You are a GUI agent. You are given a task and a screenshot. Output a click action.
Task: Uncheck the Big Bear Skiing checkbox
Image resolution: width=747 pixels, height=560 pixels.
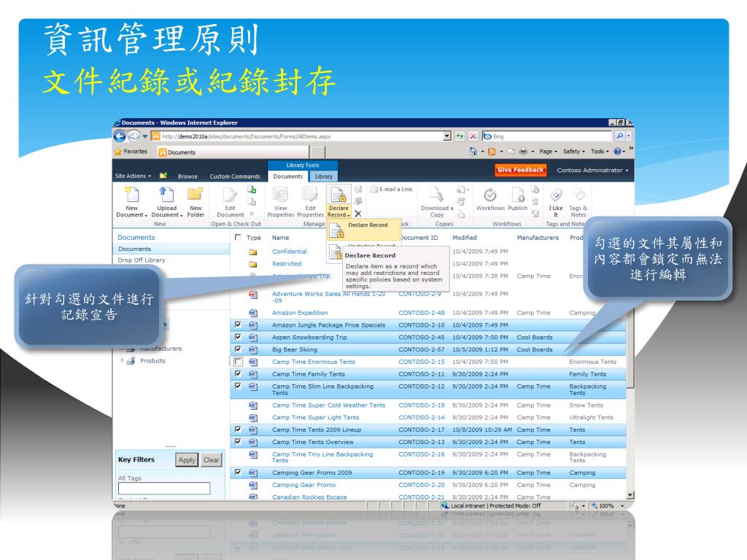pos(238,349)
